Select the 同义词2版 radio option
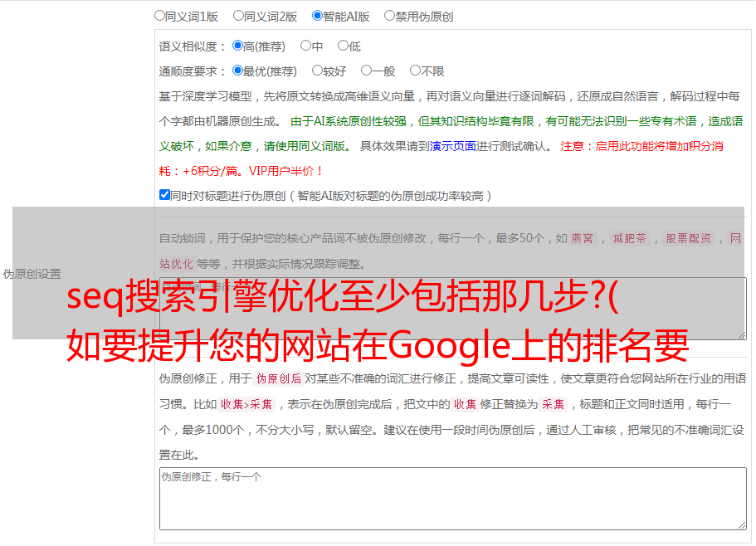 (238, 16)
